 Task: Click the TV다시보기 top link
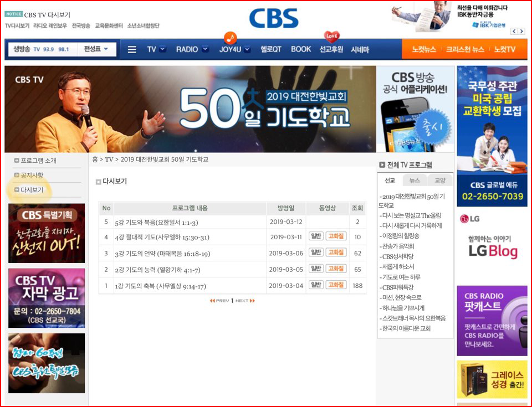click(x=17, y=26)
